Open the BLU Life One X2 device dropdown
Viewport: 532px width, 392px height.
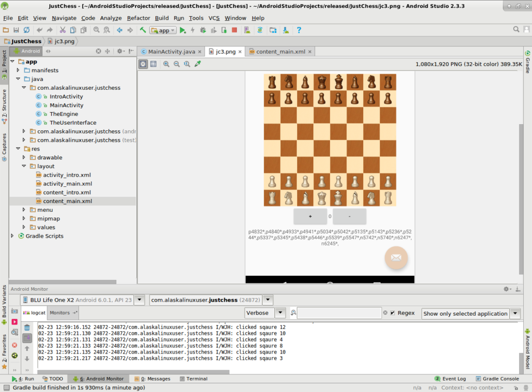pos(140,300)
